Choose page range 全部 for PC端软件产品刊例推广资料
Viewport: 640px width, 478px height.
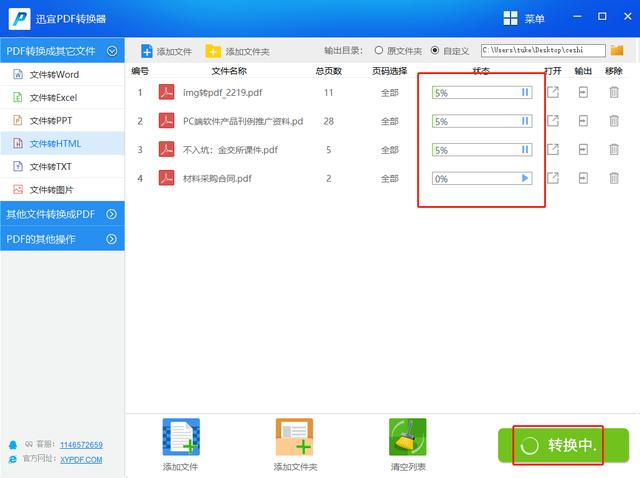pos(389,121)
